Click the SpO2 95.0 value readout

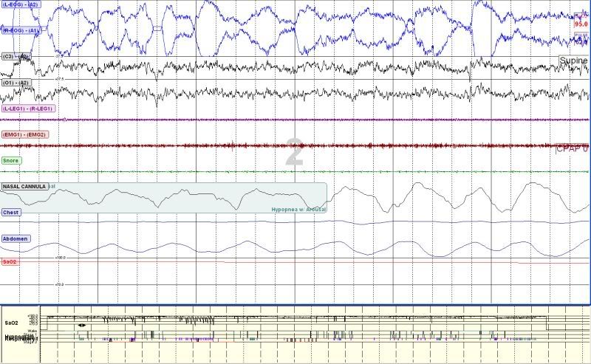click(x=581, y=24)
